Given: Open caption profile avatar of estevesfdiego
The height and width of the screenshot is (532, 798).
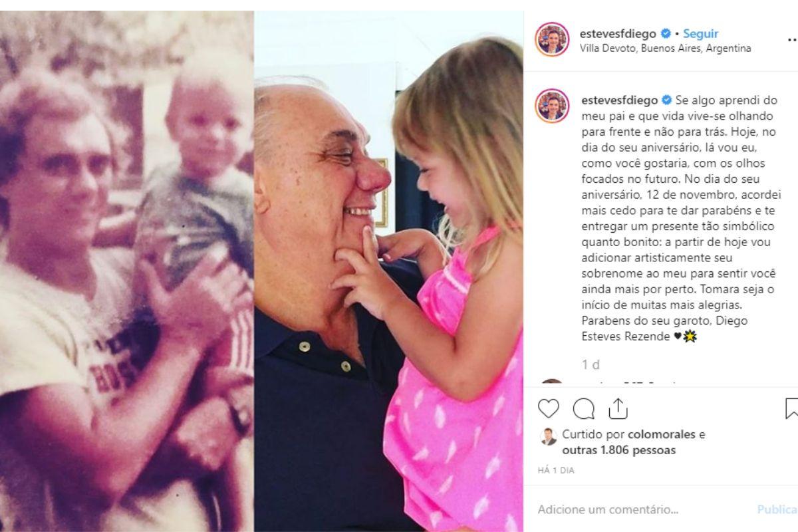Looking at the screenshot, I should pos(552,106).
